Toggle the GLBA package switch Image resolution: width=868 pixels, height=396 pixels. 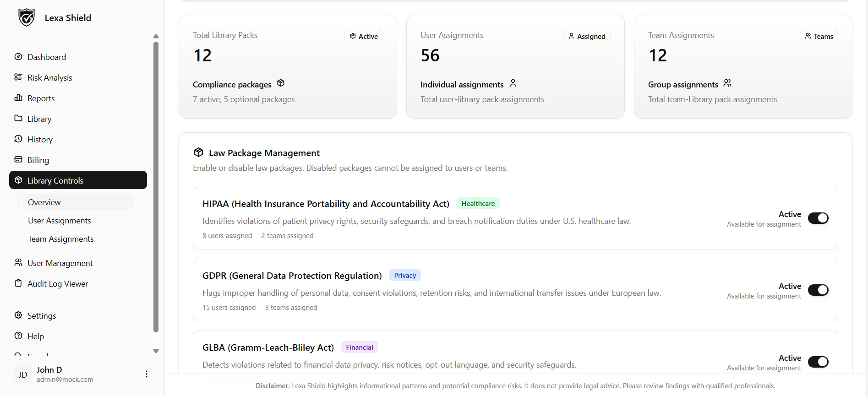(818, 362)
